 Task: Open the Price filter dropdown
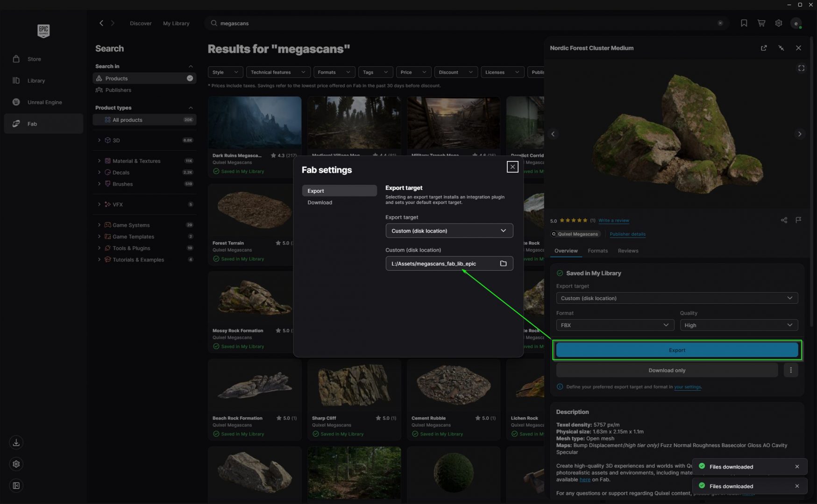[413, 72]
